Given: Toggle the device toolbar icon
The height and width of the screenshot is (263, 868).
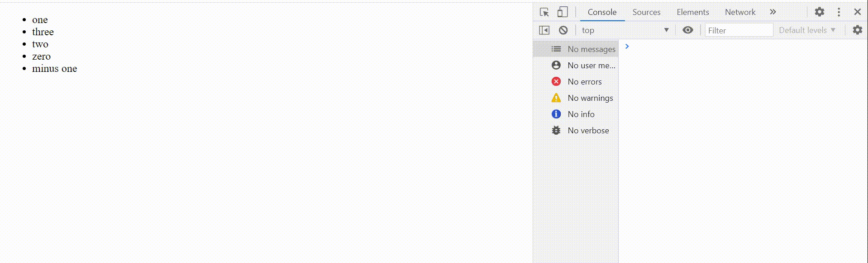Looking at the screenshot, I should click(x=563, y=12).
